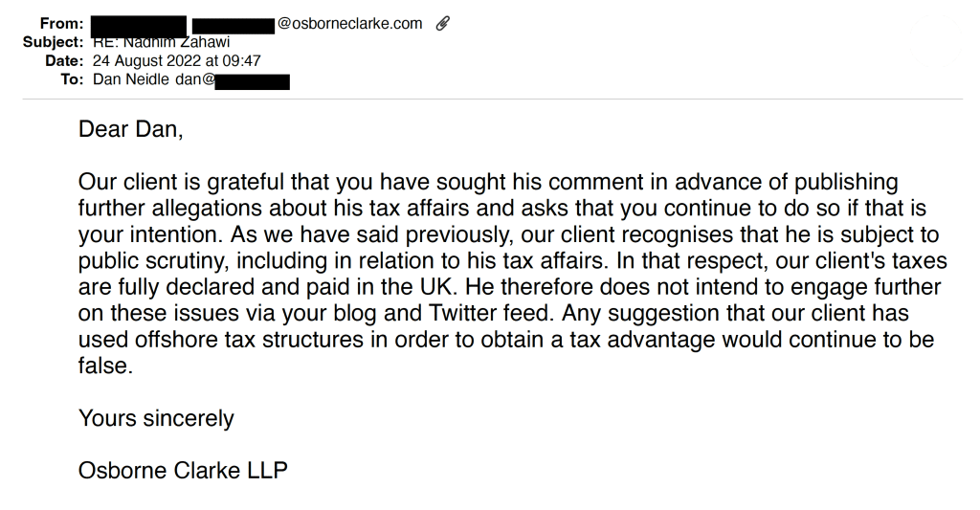
Task: Click the Dear Dan, greeting line
Action: (130, 129)
